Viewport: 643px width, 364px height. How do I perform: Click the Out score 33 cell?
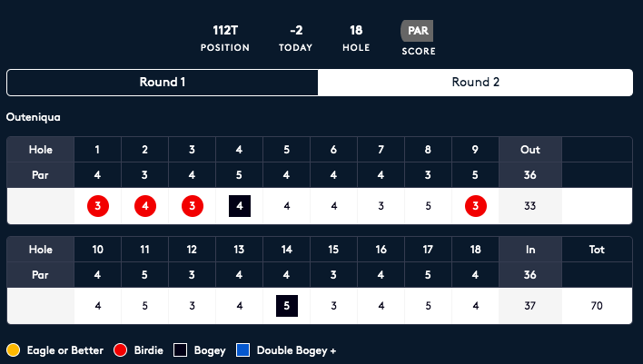[x=530, y=206]
